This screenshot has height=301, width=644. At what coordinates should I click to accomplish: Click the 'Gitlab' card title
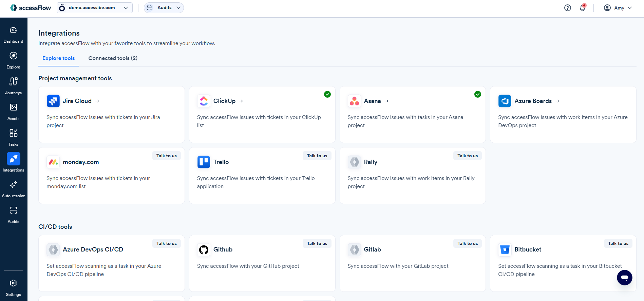[373, 249]
